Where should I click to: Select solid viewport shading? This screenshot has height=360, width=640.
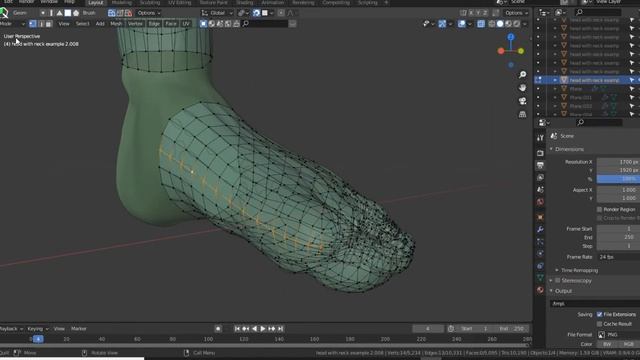(x=500, y=24)
